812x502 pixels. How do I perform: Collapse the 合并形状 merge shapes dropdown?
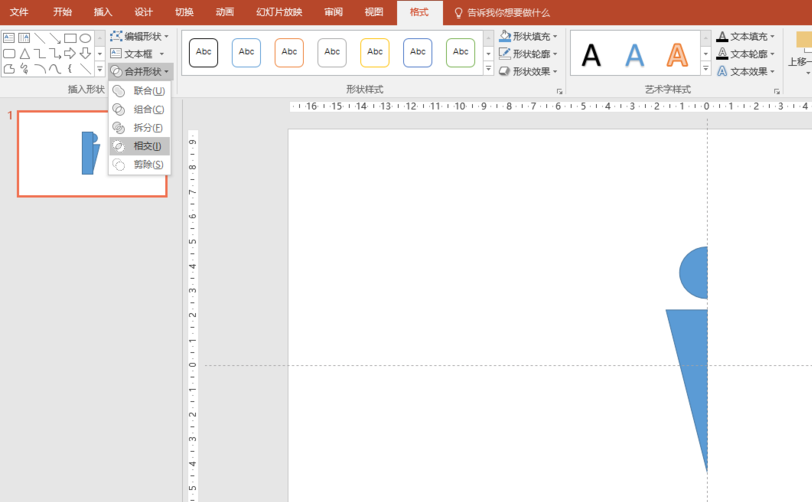[140, 72]
